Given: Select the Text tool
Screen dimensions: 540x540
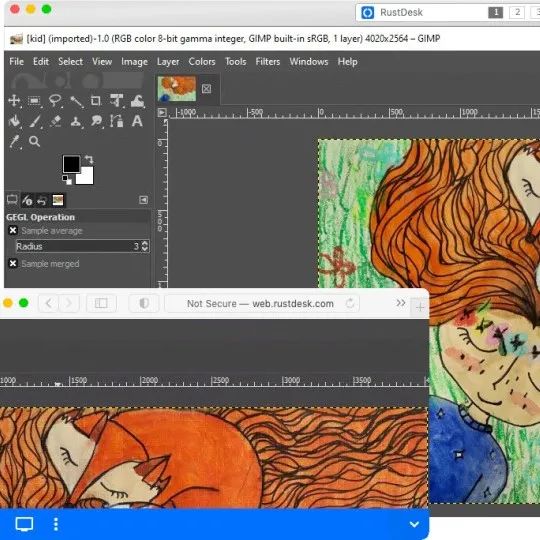Looking at the screenshot, I should point(137,121).
